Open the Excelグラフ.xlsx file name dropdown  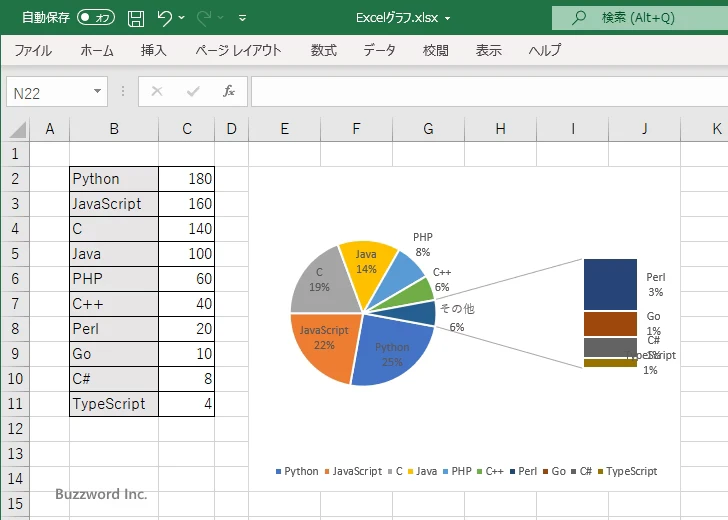tap(448, 18)
